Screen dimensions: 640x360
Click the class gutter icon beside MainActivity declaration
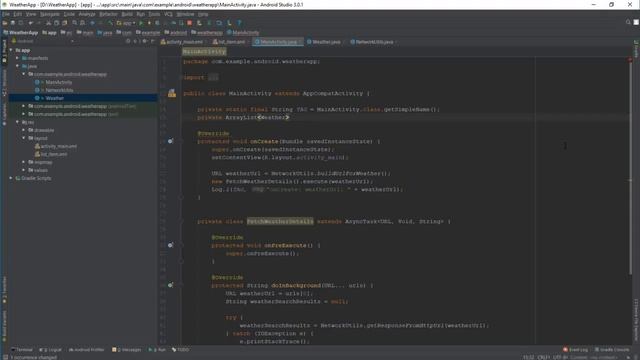172,93
